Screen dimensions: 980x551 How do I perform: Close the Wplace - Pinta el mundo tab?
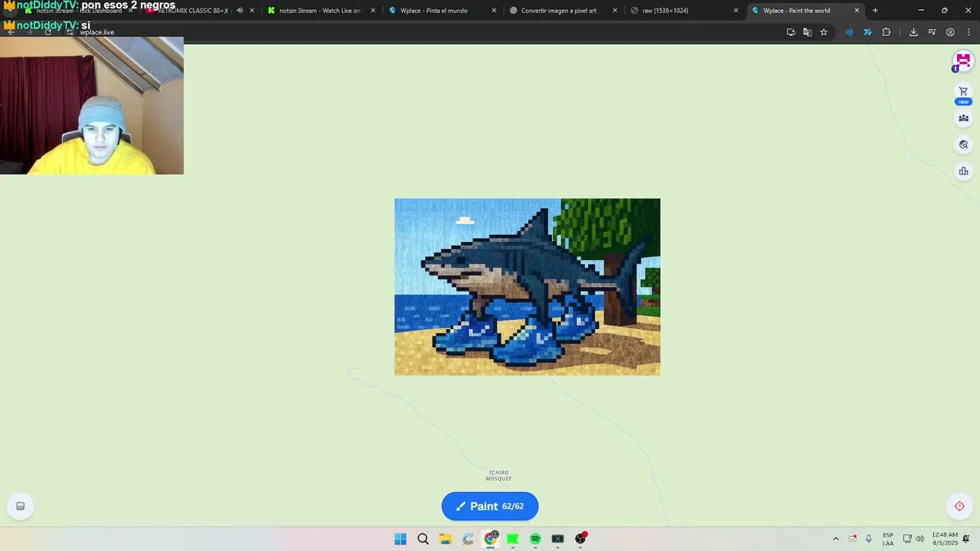[x=494, y=11]
